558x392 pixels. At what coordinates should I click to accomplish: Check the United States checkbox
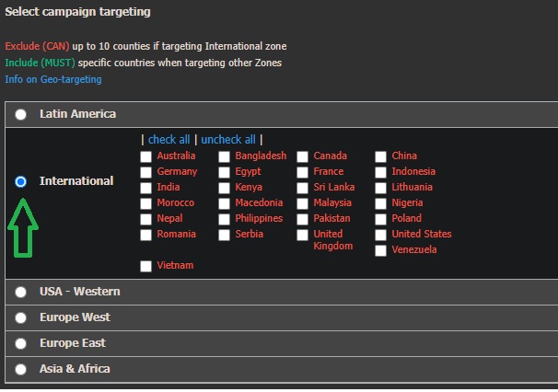click(x=381, y=235)
